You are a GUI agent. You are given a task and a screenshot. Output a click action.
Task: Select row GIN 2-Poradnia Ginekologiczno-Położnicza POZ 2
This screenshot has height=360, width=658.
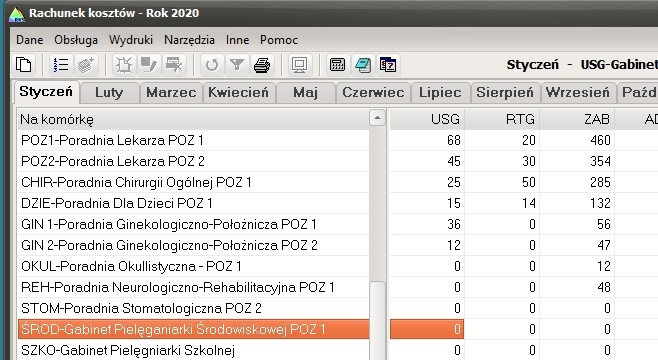[193, 245]
